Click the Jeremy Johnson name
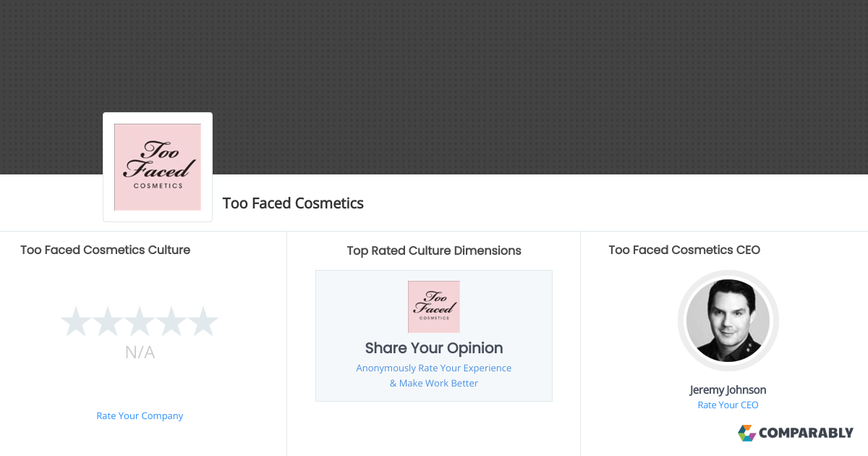868x456 pixels. tap(728, 389)
